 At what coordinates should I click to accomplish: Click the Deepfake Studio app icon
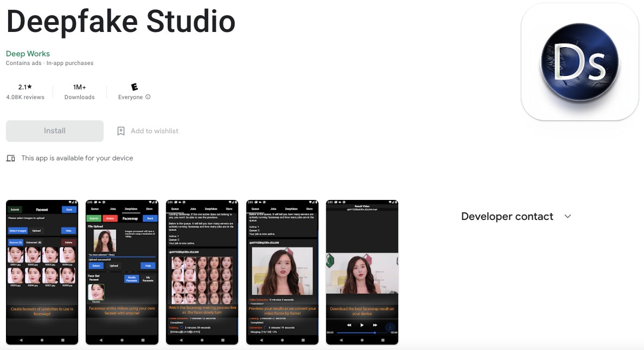tap(579, 62)
